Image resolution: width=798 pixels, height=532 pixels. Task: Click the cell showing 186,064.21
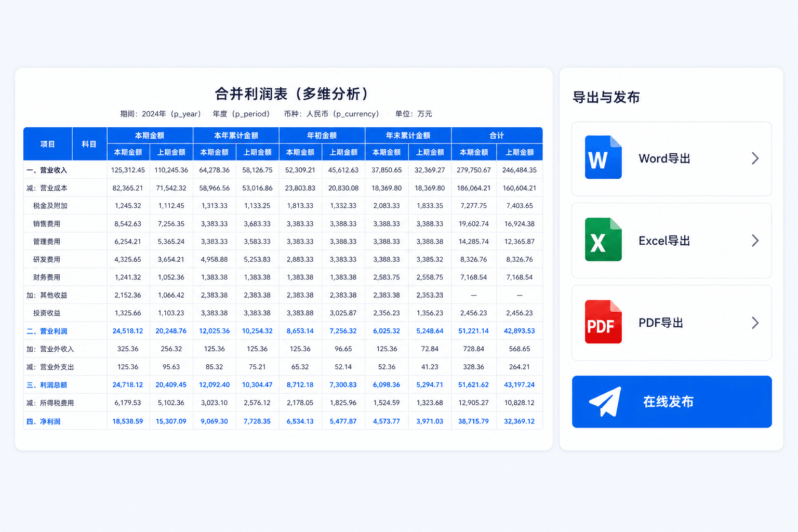[474, 188]
